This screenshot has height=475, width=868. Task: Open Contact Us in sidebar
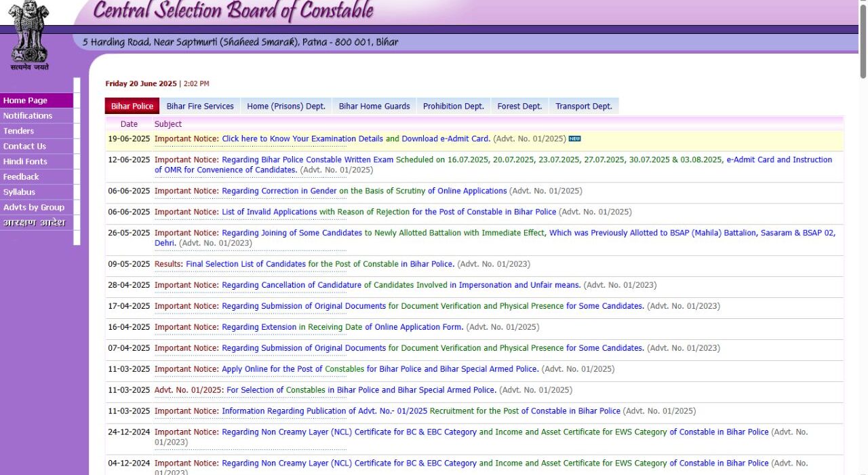(x=37, y=147)
